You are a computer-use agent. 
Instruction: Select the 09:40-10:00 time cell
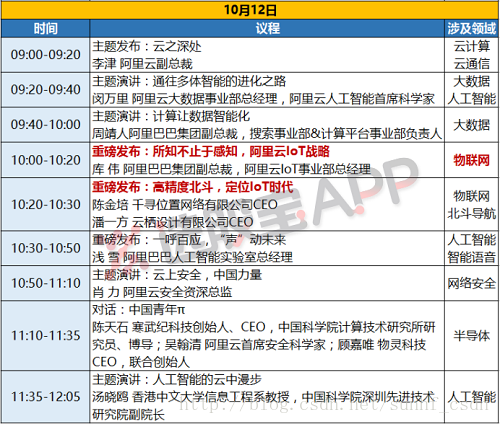(46, 125)
